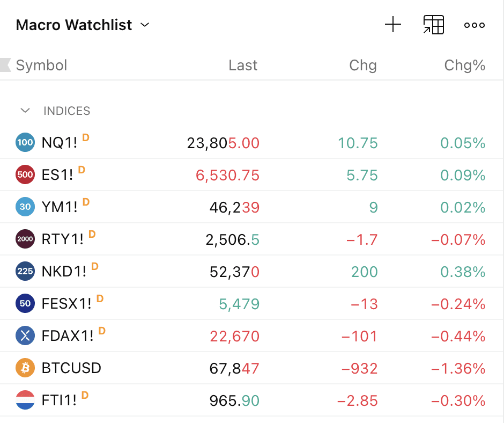The height and width of the screenshot is (423, 504).
Task: Click the FDAX1! DAX logo icon
Action: point(25,336)
